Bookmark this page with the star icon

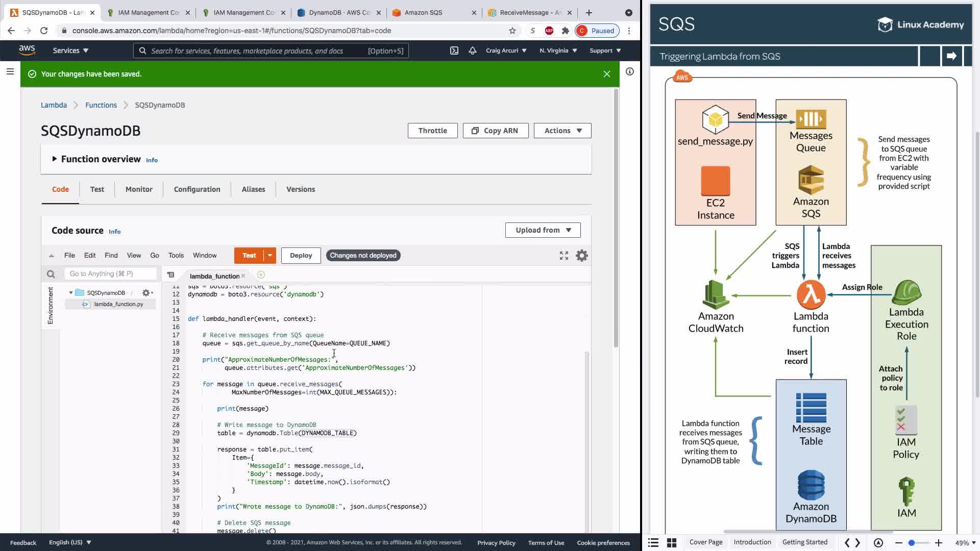(x=512, y=31)
